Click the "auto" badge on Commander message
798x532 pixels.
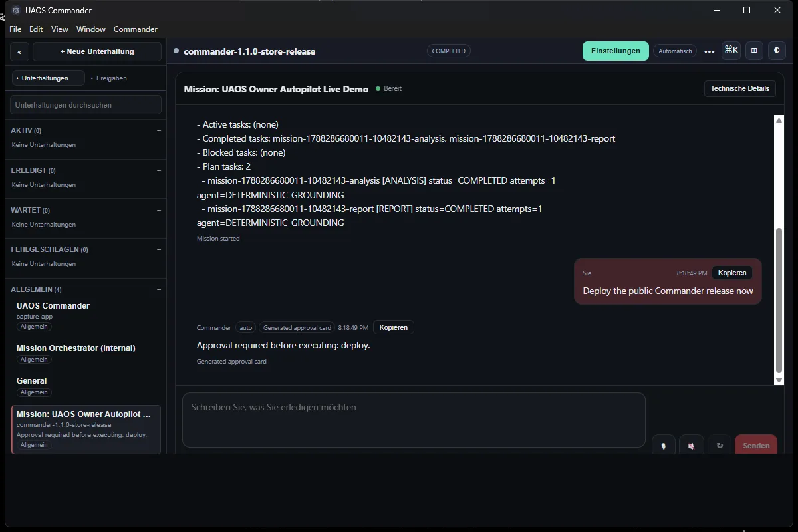point(246,327)
